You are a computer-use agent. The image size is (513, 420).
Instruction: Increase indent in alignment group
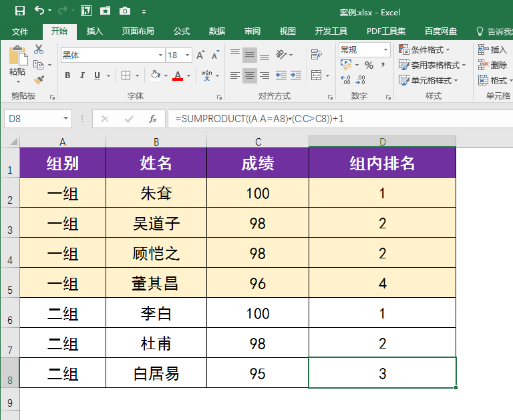tap(296, 75)
